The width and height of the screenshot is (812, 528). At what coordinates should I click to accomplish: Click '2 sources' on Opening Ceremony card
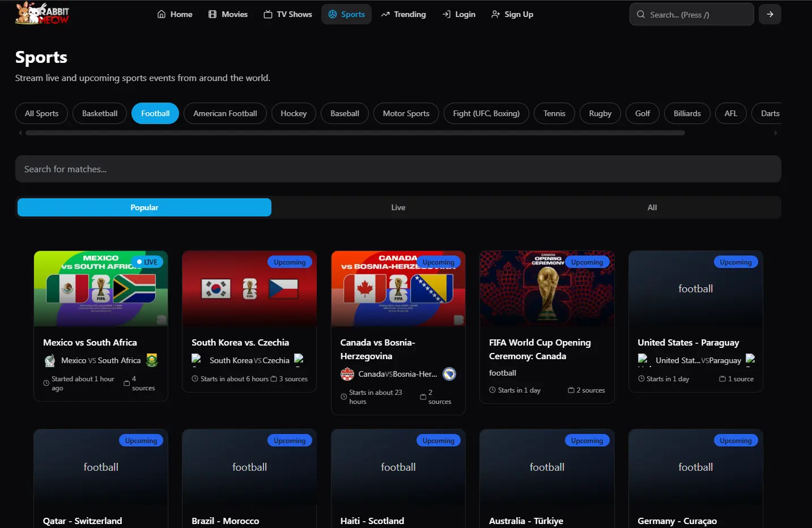(x=586, y=390)
